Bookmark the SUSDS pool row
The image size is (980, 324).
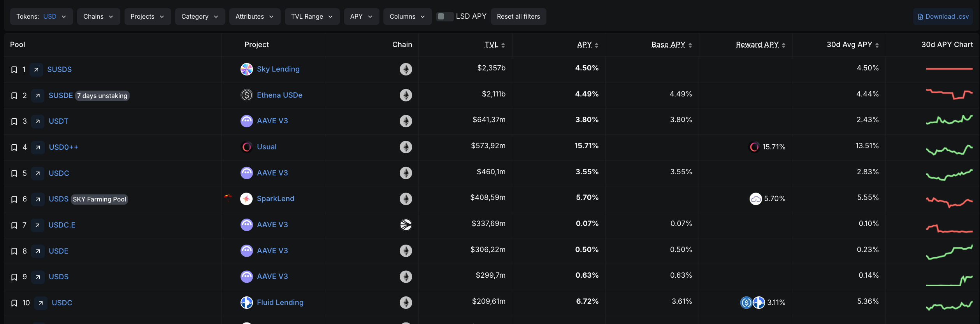14,70
